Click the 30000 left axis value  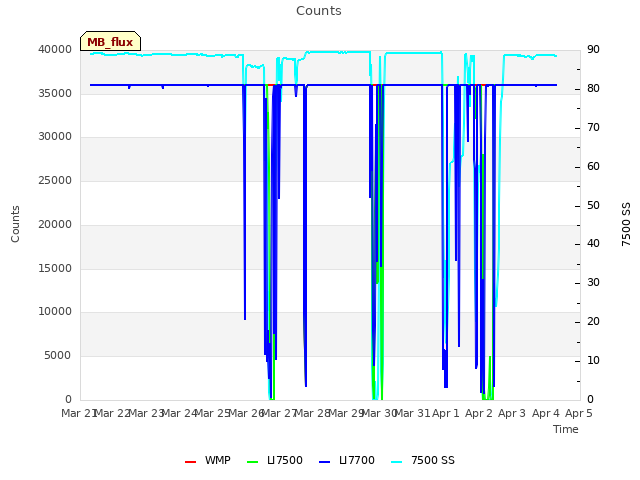click(55, 137)
